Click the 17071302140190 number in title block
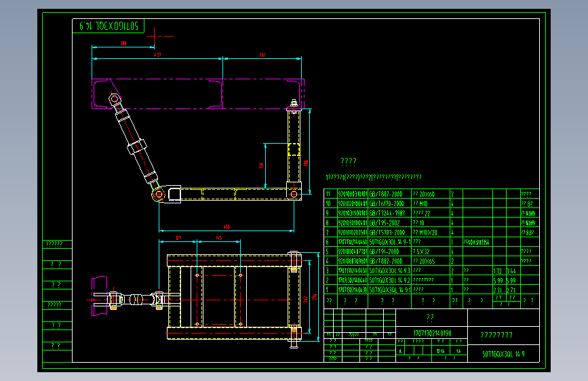 coord(433,333)
